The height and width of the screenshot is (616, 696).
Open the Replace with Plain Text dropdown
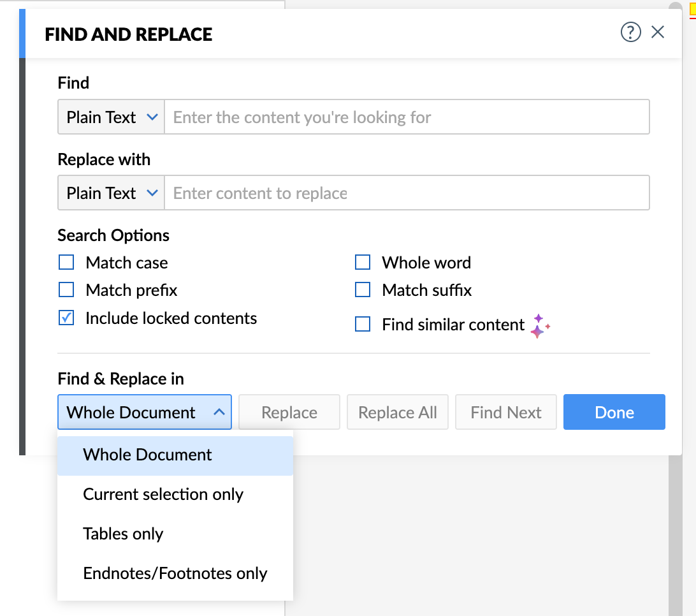click(x=112, y=193)
